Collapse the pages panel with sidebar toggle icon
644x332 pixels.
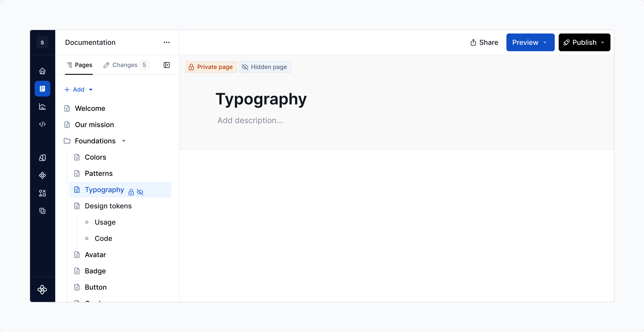tap(166, 65)
